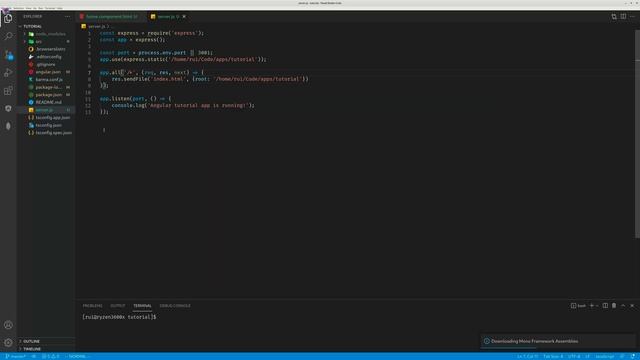Viewport: 640px width, 360px height.
Task: Click line 1 const express code
Action: 151,33
